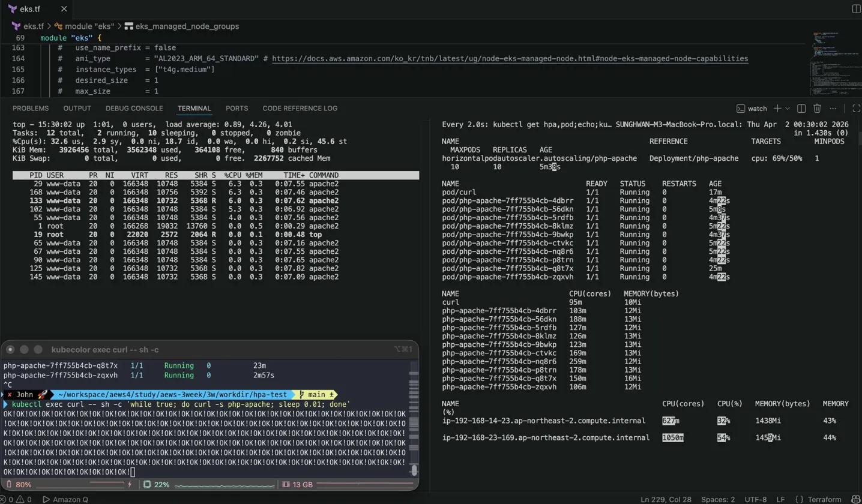Select the TERMINAL panel tab
The width and height of the screenshot is (862, 504).
[x=194, y=109]
